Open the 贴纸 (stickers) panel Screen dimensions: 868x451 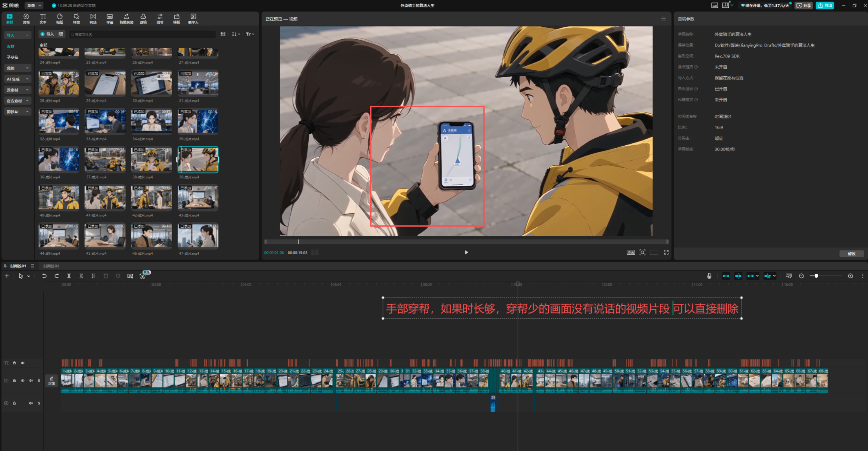[x=60, y=19]
